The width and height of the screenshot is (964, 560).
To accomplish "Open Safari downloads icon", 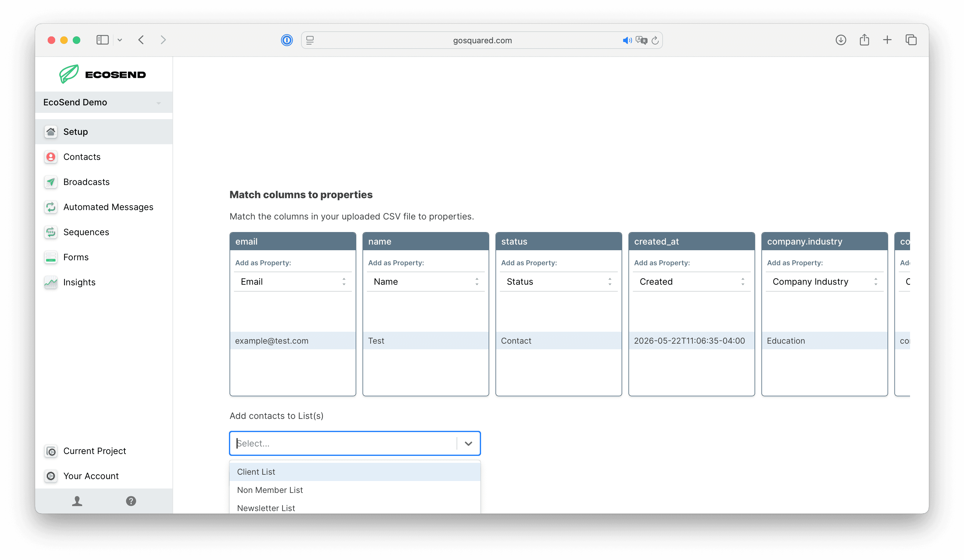I will coord(841,40).
